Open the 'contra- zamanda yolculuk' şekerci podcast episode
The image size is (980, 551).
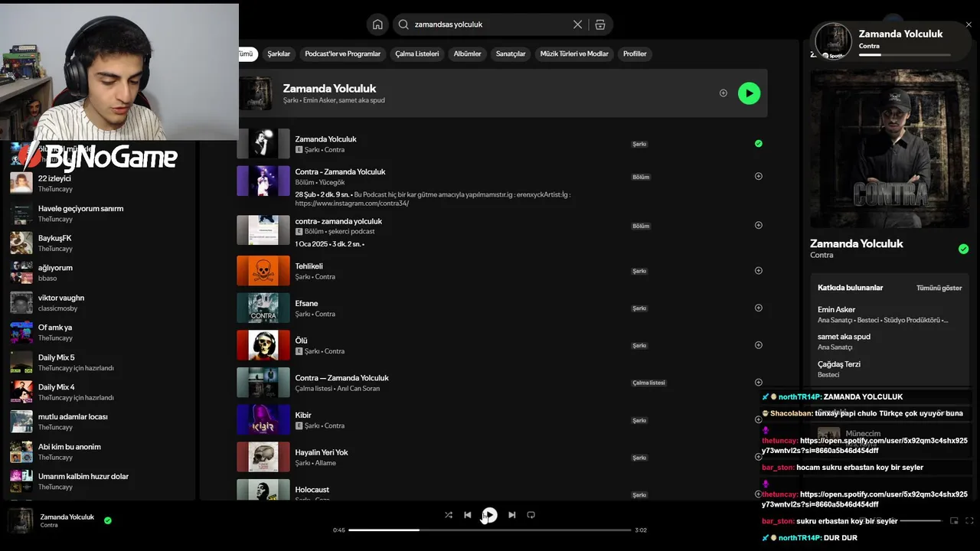pos(338,221)
